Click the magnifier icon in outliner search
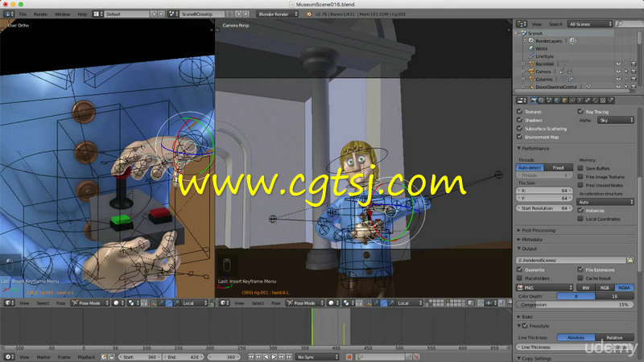 620,24
